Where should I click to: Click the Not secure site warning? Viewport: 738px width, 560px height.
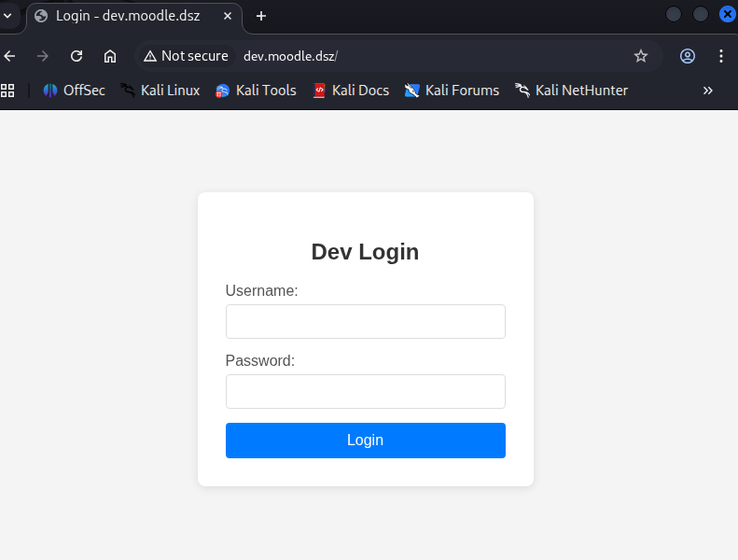[186, 56]
